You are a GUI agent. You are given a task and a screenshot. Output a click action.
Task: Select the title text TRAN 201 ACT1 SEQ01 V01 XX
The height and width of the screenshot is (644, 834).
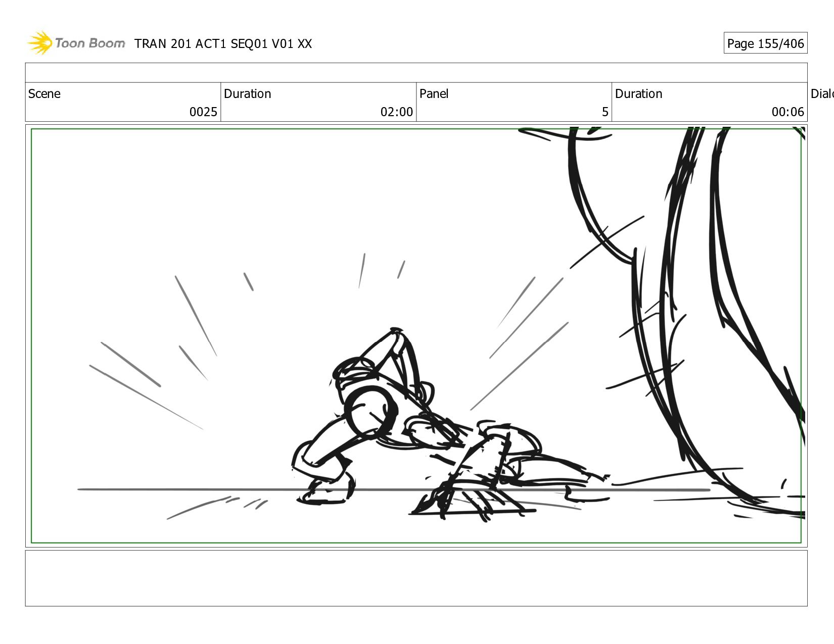(223, 44)
